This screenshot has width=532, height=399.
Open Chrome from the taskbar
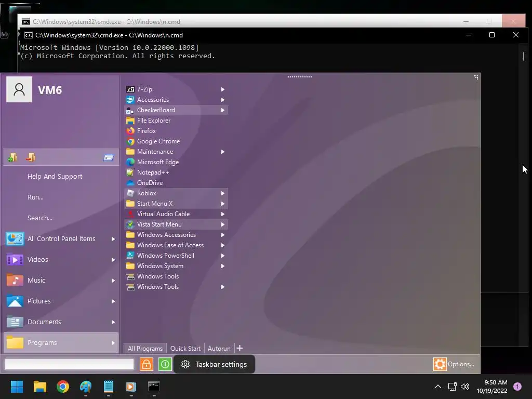(63, 387)
